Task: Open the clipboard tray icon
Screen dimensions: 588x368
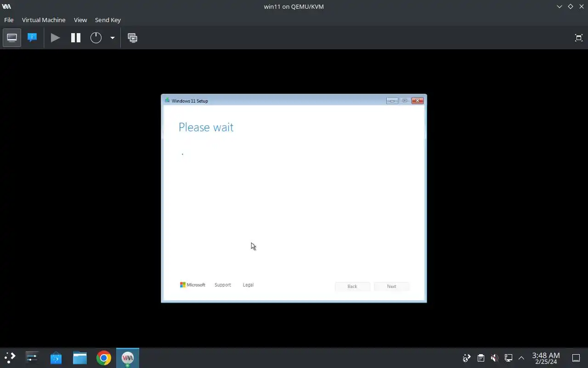Action: [481, 358]
